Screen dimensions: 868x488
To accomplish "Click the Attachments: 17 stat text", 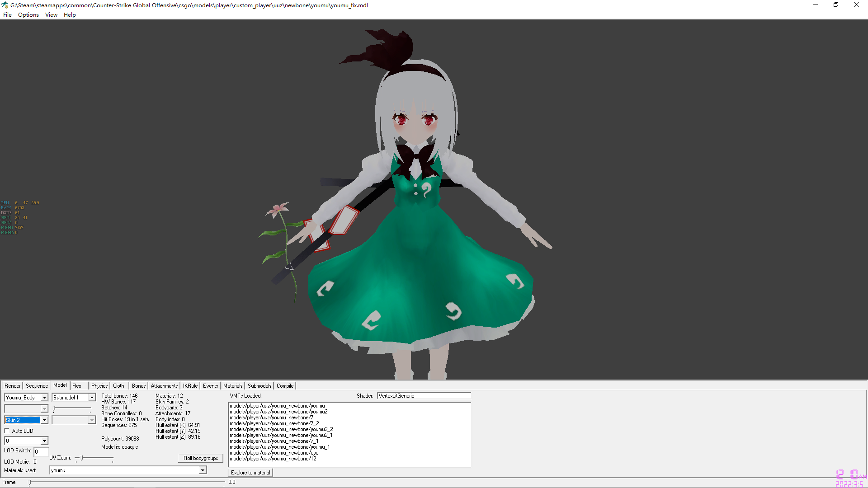I will point(173,413).
